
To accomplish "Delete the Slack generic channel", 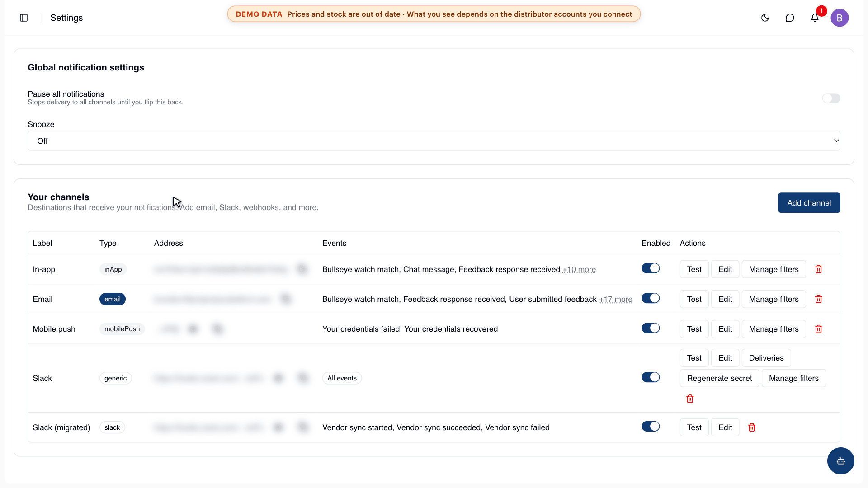I will (690, 399).
